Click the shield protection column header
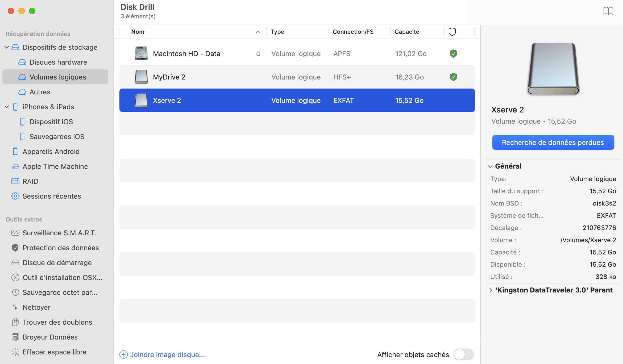The width and height of the screenshot is (623, 364). pyautogui.click(x=452, y=32)
